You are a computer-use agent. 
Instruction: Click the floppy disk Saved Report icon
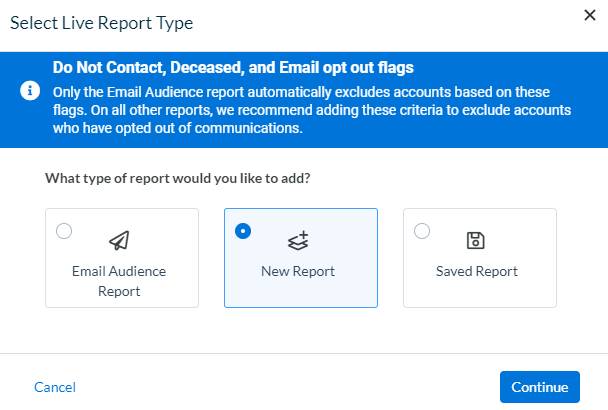point(476,240)
